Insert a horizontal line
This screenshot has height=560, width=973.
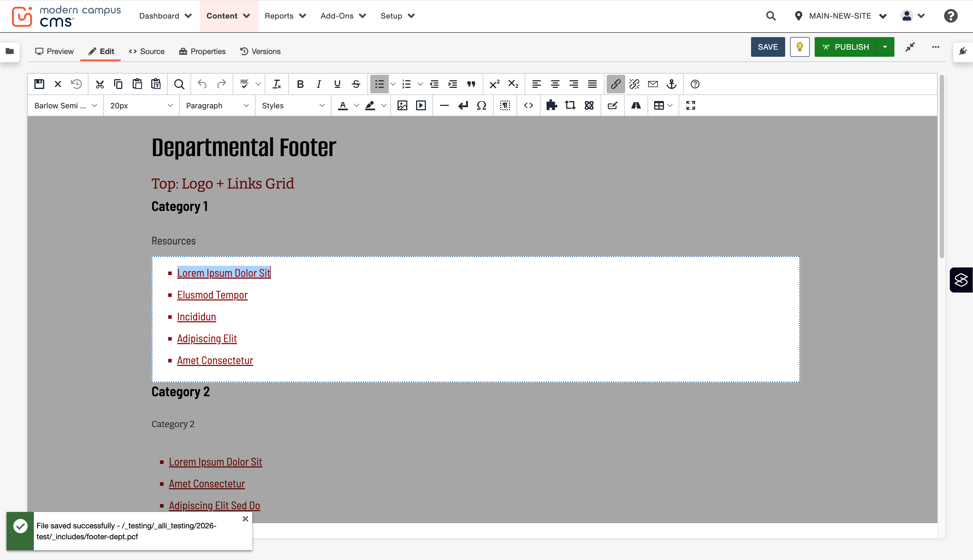(x=444, y=105)
